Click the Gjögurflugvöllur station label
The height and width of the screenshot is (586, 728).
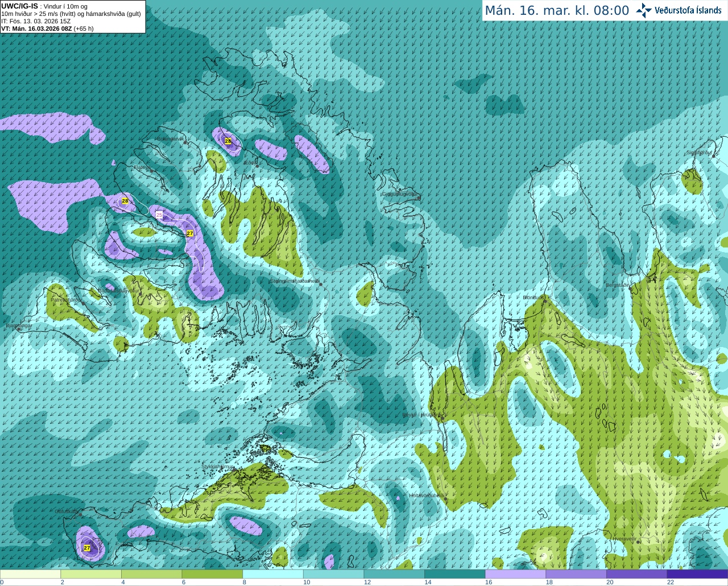[400, 194]
